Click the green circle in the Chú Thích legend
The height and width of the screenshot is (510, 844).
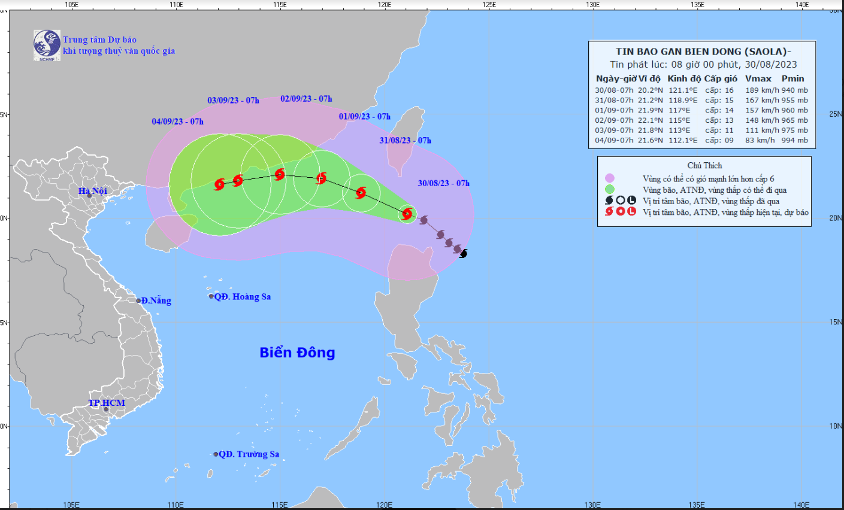click(x=611, y=188)
